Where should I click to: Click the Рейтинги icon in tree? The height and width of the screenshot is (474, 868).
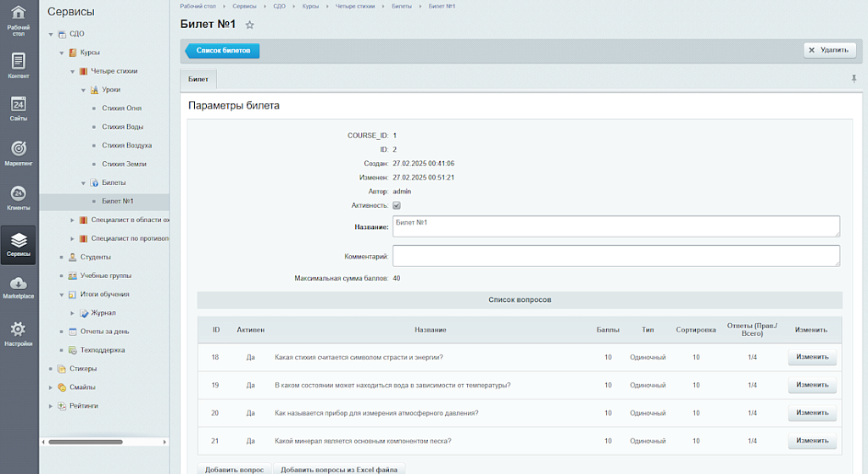click(62, 406)
